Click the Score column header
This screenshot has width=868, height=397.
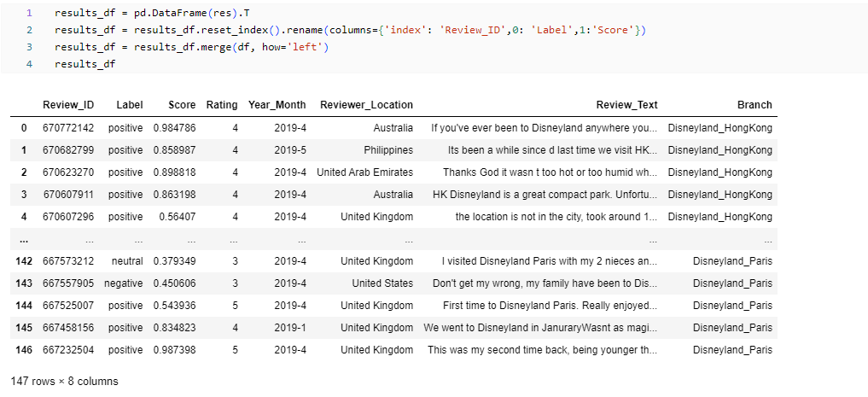point(182,105)
